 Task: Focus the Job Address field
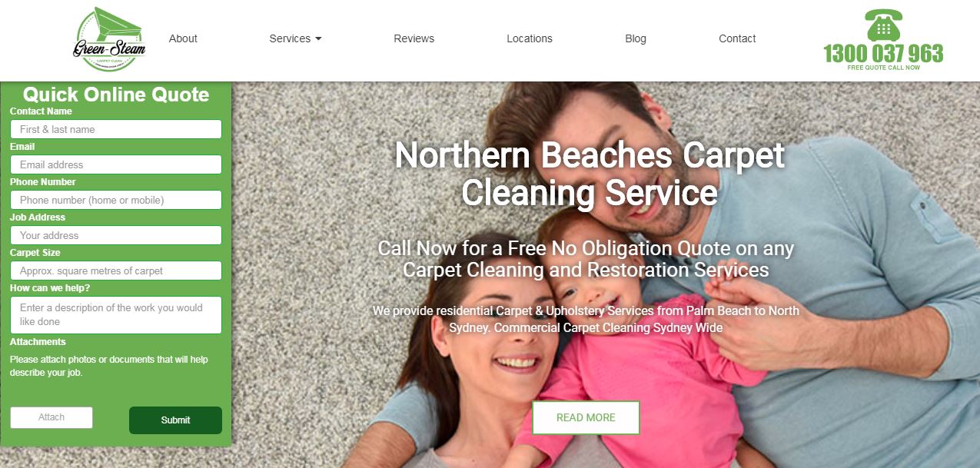116,235
